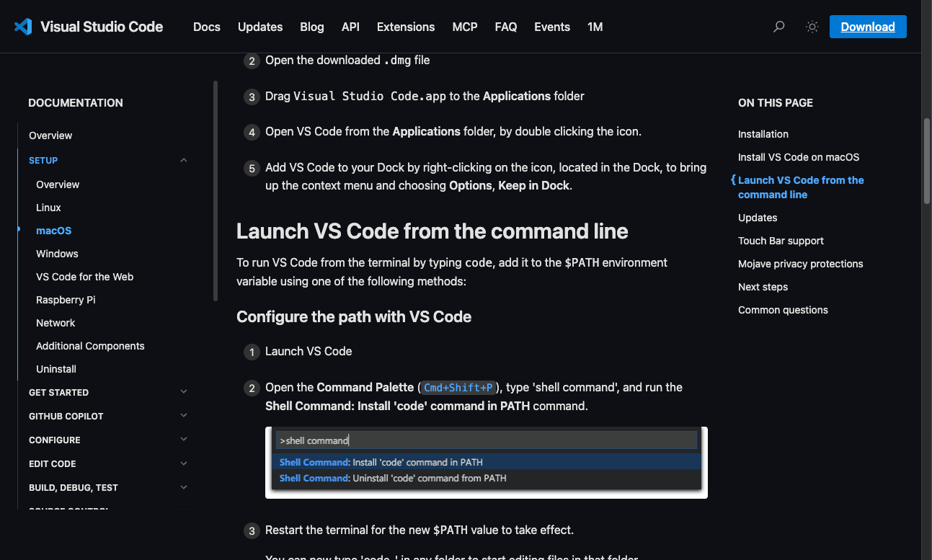Image resolution: width=932 pixels, height=560 pixels.
Task: Expand the EDIT CODE section chevron
Action: tap(184, 463)
